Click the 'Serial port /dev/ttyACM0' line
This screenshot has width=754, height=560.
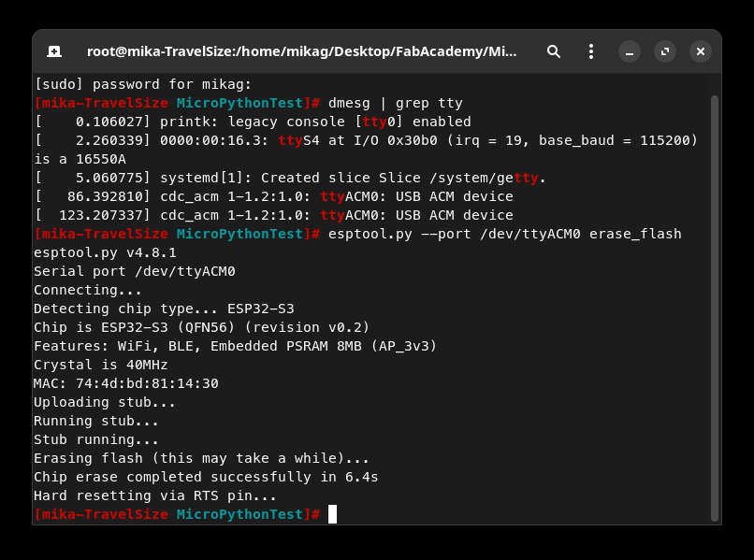[135, 271]
